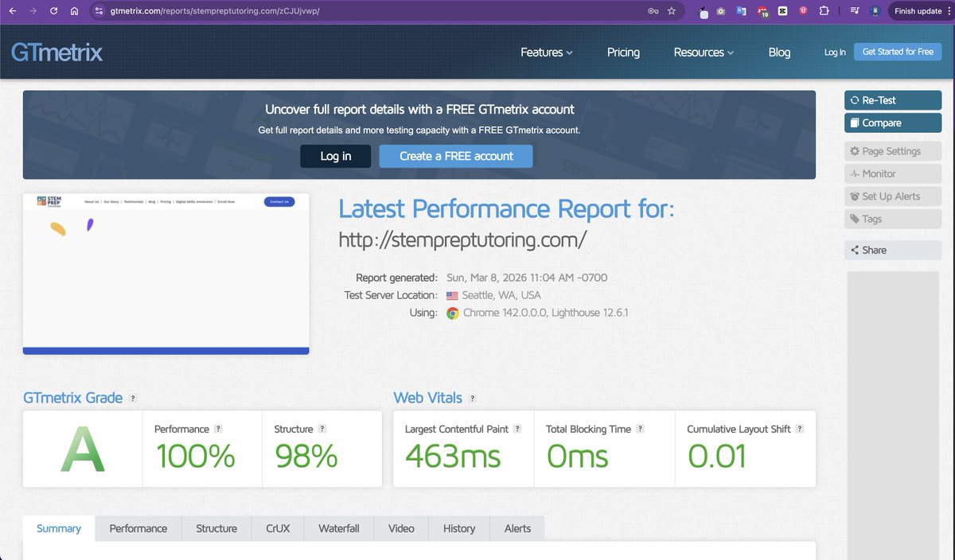Open the browser home page icon
This screenshot has height=560, width=955.
click(x=74, y=11)
